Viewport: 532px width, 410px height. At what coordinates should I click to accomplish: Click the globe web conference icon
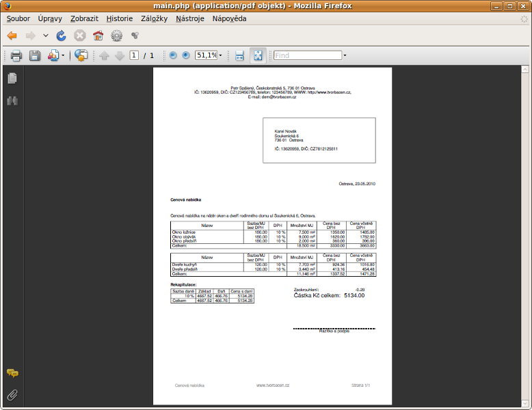[x=81, y=55]
